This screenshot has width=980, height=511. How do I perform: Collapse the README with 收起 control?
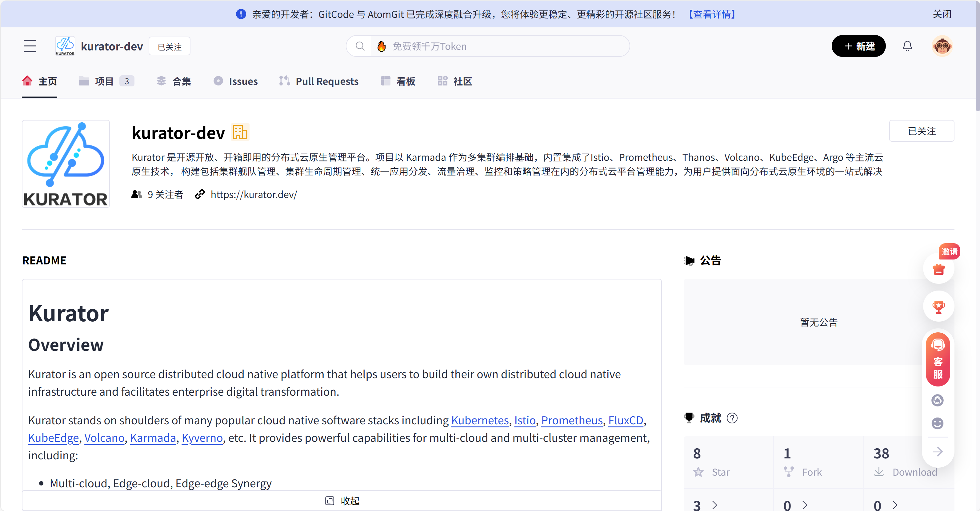(342, 500)
